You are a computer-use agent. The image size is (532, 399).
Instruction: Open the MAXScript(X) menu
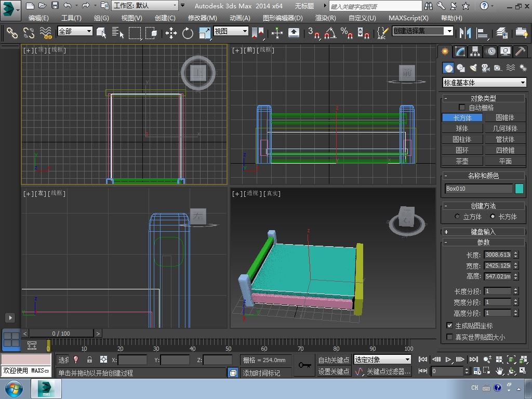(x=408, y=18)
